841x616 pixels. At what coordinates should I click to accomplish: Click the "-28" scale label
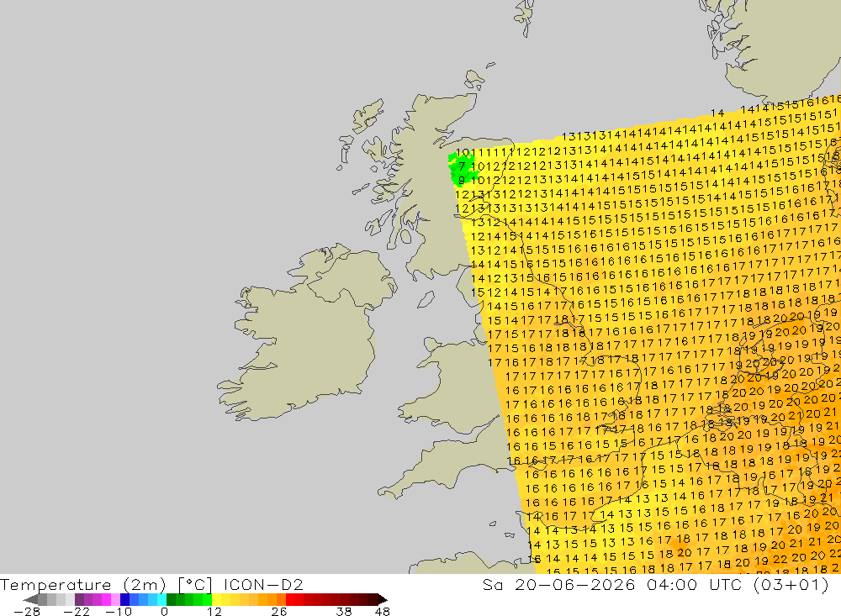coord(27,612)
